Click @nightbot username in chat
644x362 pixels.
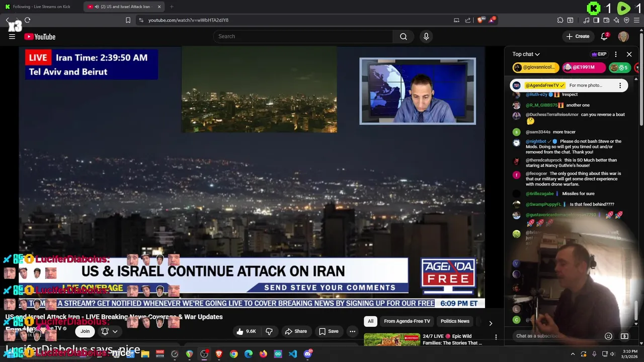(x=536, y=141)
